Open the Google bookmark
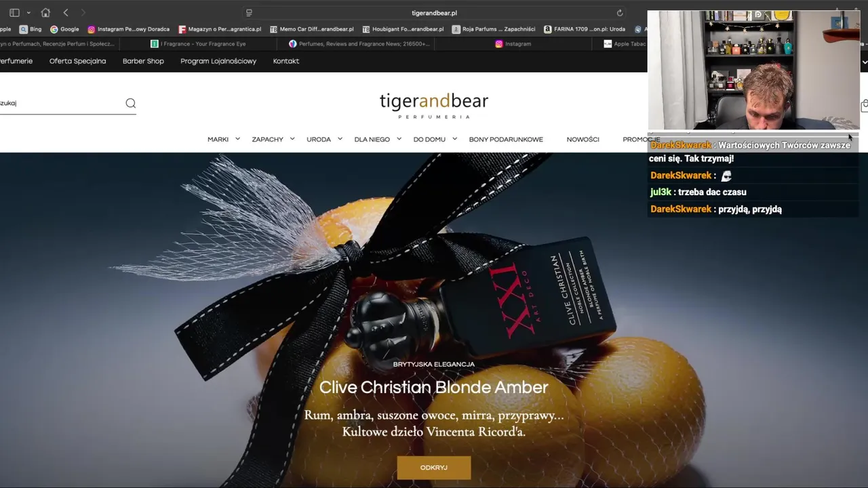The image size is (868, 488). (64, 29)
